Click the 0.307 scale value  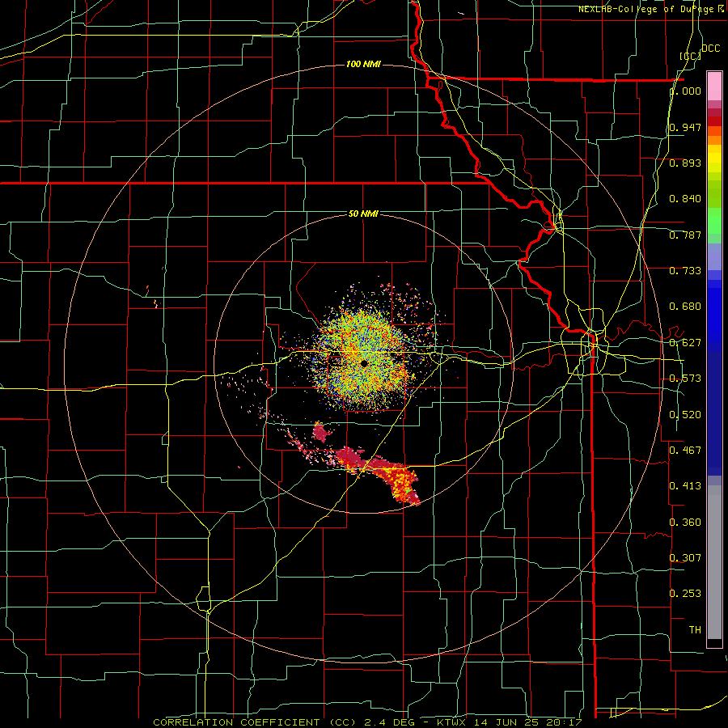(x=685, y=557)
